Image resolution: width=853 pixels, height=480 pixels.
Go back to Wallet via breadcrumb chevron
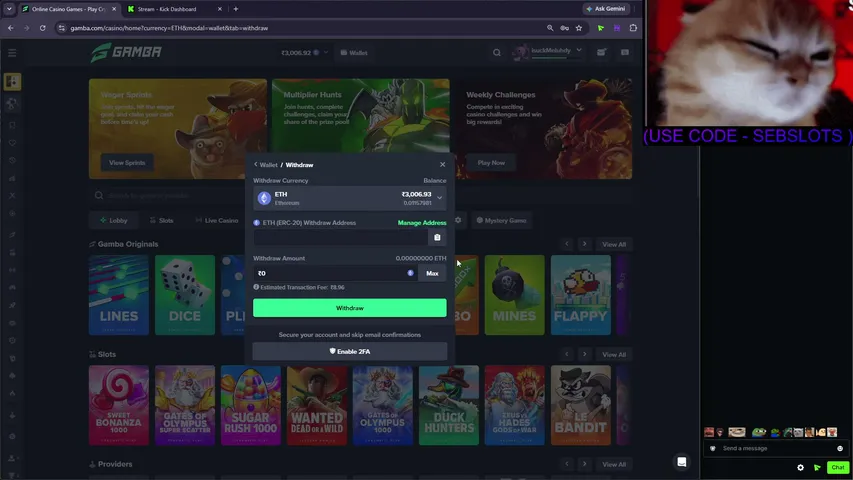point(256,165)
